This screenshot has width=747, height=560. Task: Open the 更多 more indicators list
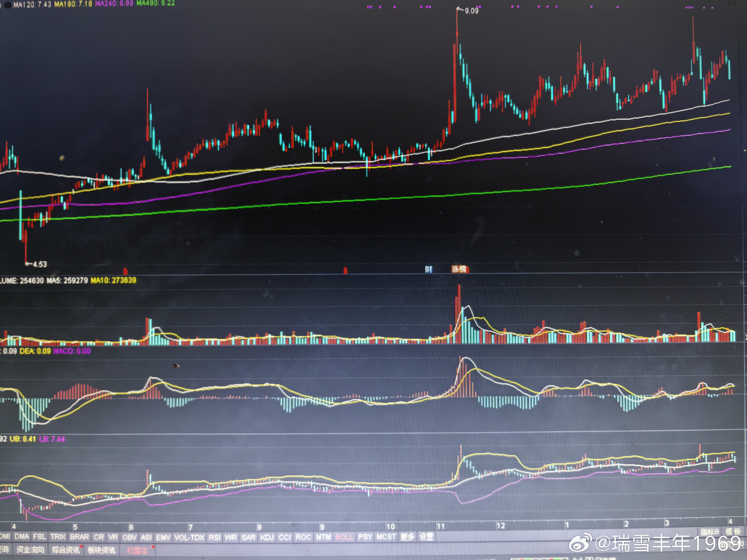[x=407, y=536]
